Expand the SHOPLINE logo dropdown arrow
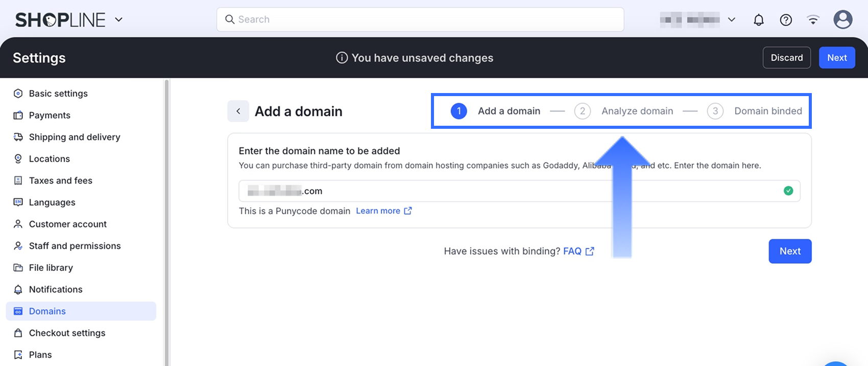Screen dimensions: 868x366 click(x=119, y=20)
